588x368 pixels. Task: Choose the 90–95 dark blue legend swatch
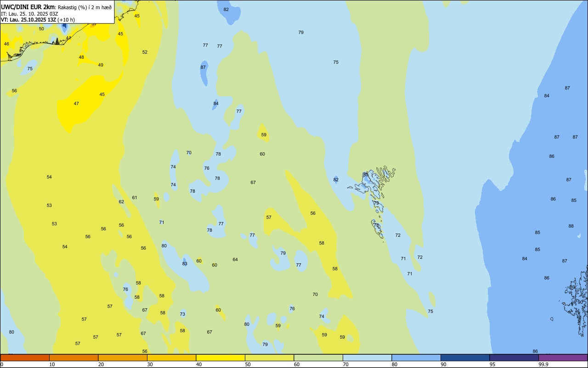pos(465,357)
